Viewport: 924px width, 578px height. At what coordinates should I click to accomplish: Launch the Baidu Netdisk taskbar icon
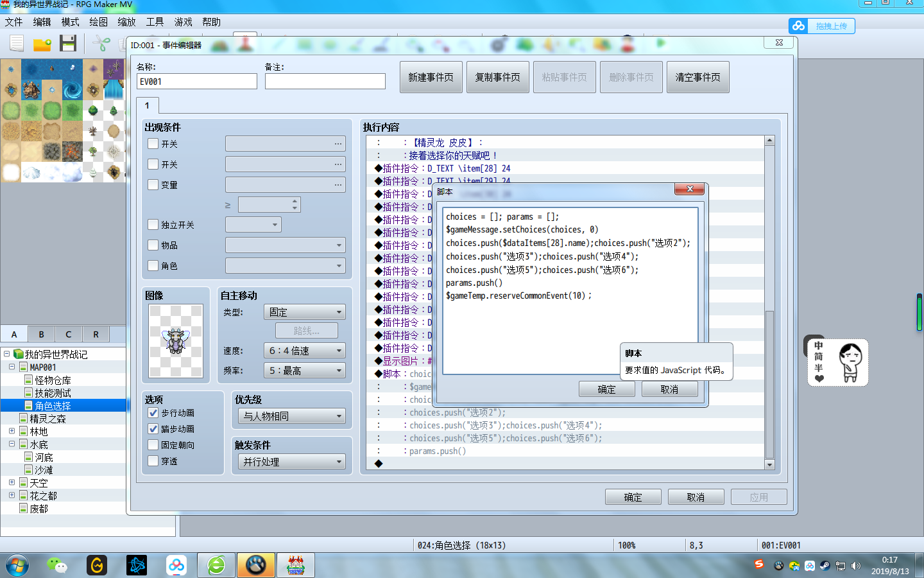coord(176,565)
